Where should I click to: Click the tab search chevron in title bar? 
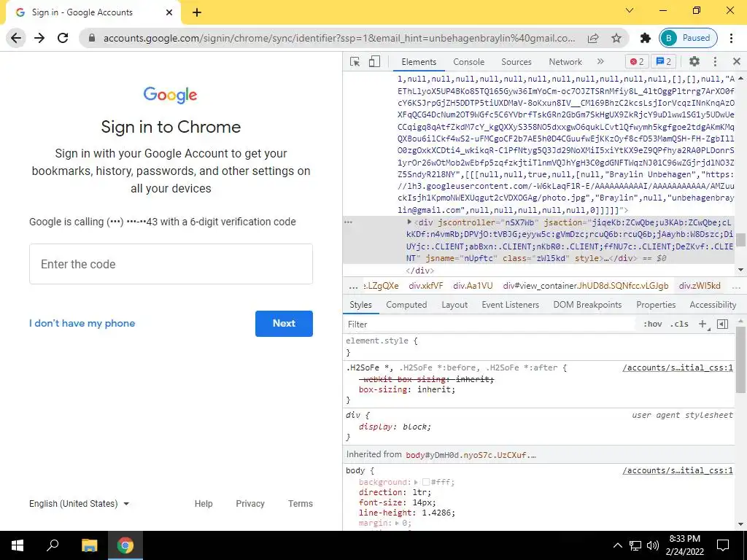tap(630, 10)
